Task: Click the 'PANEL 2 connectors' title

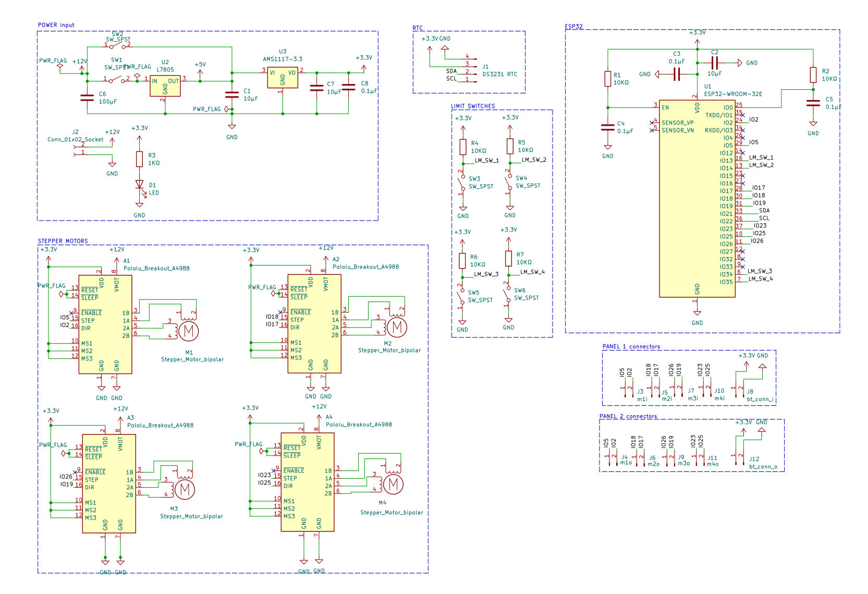Action: coord(628,416)
